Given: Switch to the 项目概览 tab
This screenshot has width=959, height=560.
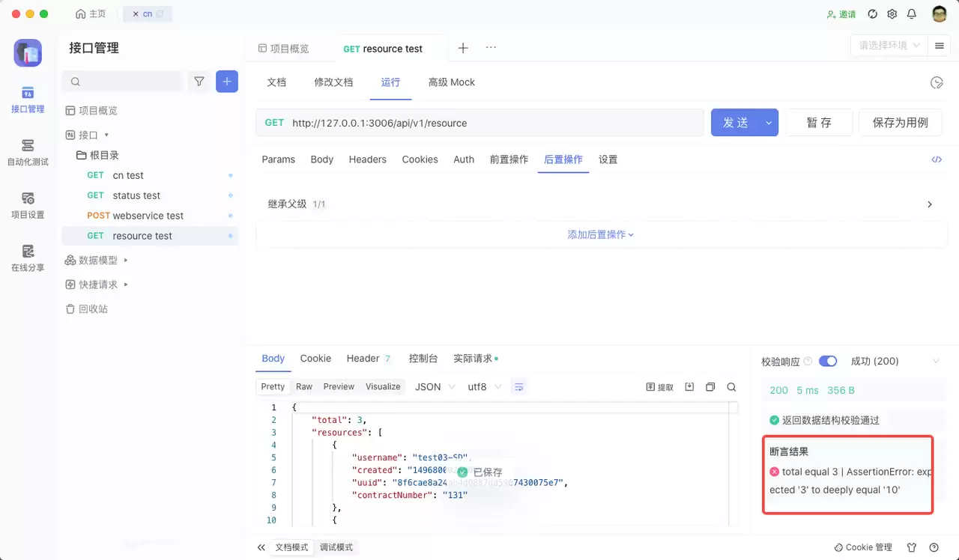Looking at the screenshot, I should pos(283,49).
